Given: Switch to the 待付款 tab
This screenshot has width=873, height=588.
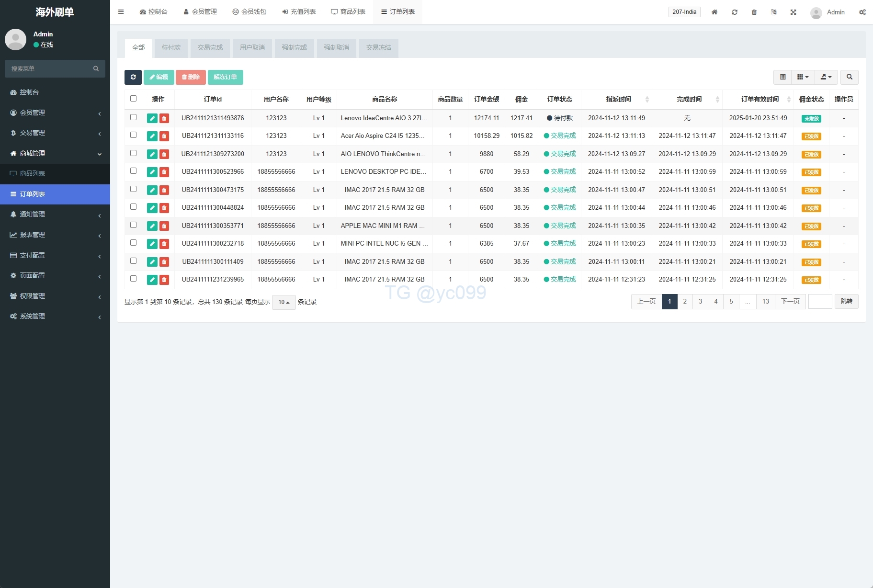Looking at the screenshot, I should [x=171, y=48].
